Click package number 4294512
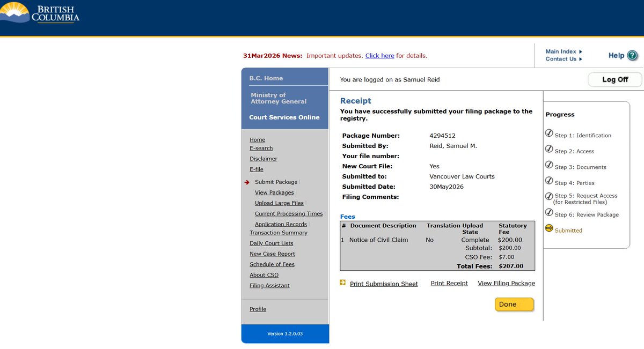The width and height of the screenshot is (644, 349). (x=442, y=136)
